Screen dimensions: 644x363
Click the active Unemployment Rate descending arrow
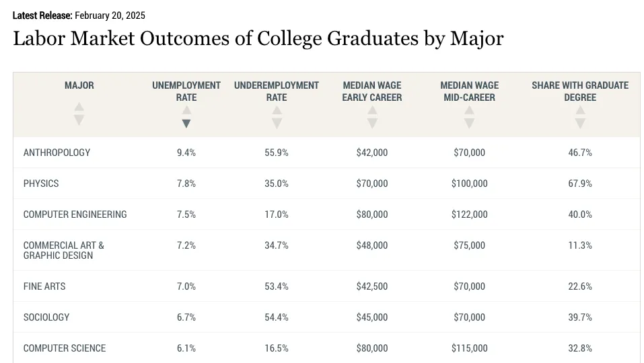tap(186, 124)
